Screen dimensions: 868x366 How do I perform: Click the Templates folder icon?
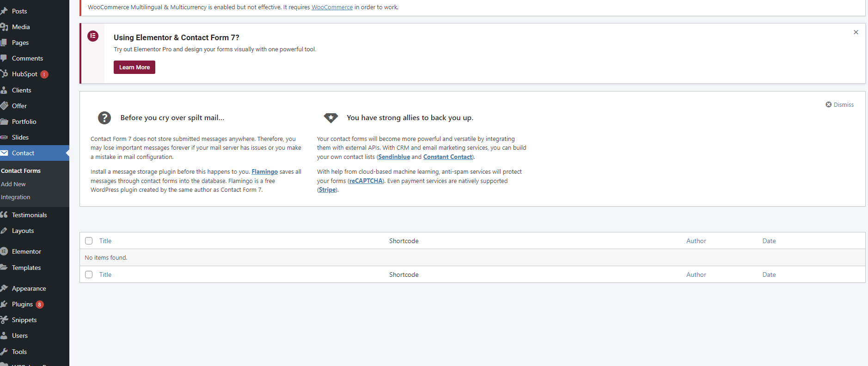[4, 268]
